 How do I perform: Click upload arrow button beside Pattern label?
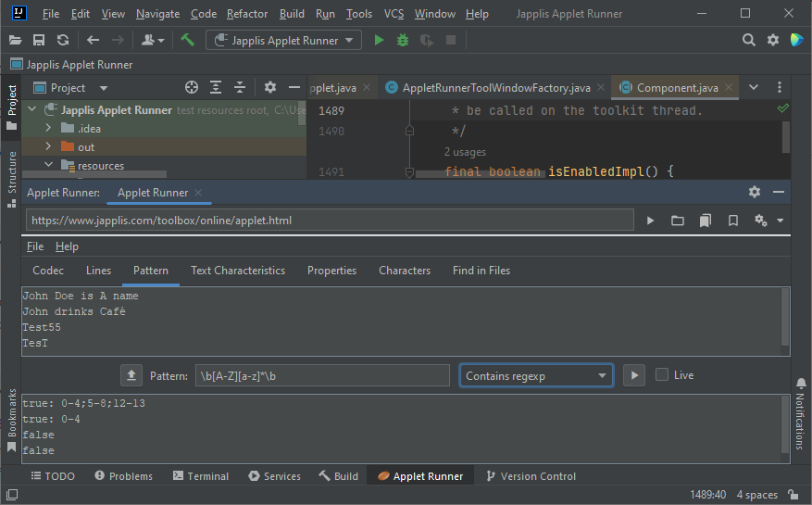[131, 375]
